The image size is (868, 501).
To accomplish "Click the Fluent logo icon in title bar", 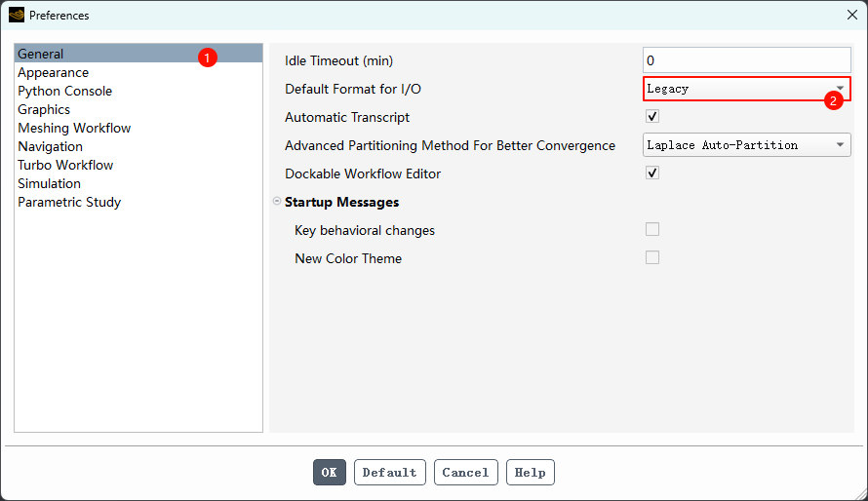I will (16, 15).
